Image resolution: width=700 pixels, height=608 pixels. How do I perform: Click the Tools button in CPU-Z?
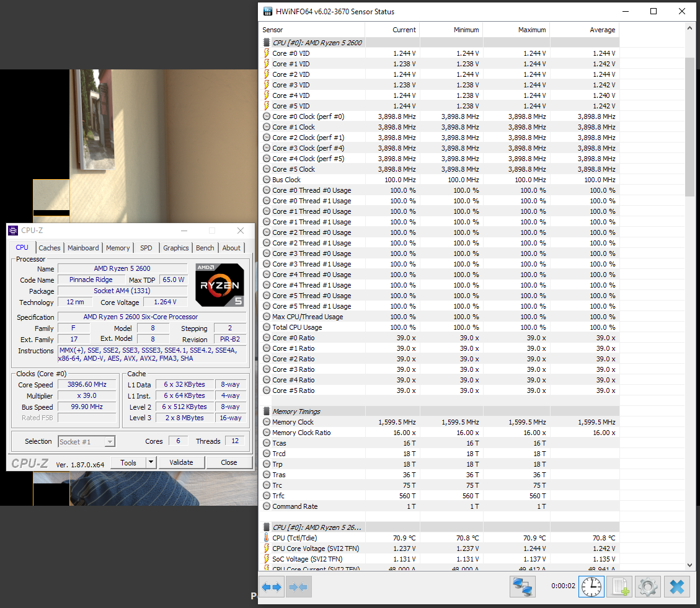coord(128,462)
